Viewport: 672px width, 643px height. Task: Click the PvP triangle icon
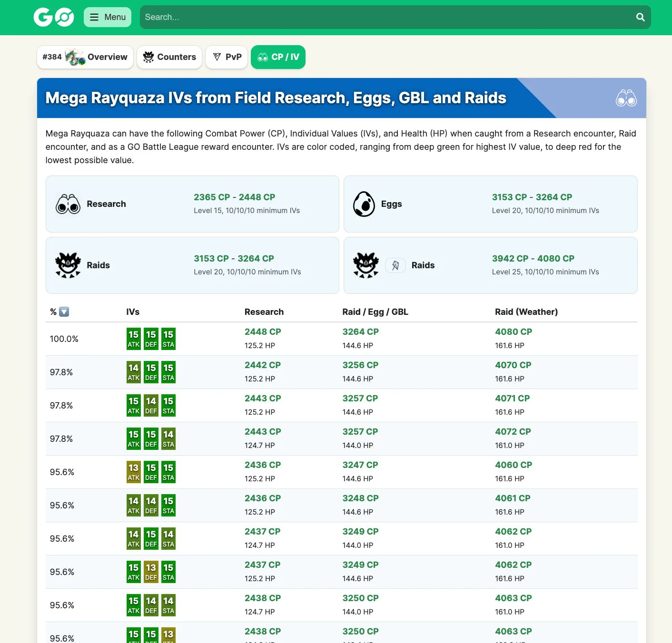(217, 57)
